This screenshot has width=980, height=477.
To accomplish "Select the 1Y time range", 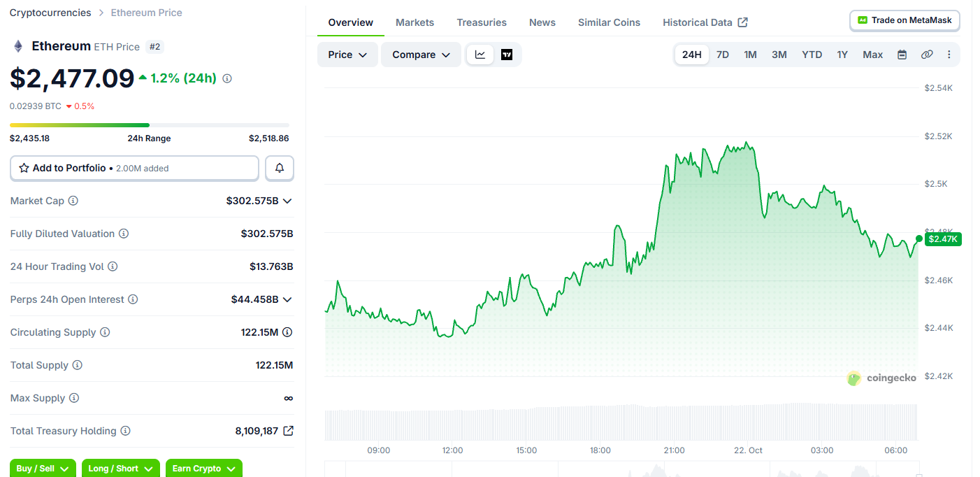I will click(x=842, y=55).
